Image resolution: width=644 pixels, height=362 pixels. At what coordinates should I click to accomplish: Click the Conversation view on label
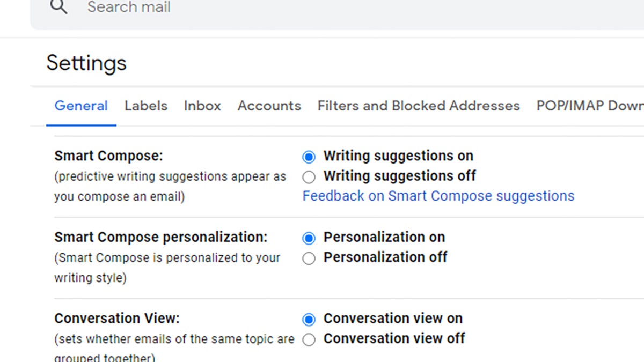pyautogui.click(x=392, y=318)
